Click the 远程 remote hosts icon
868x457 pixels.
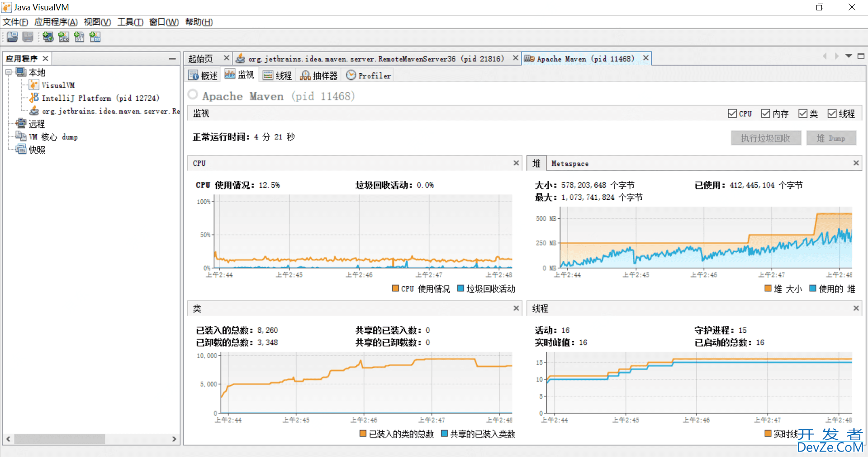[x=21, y=123]
